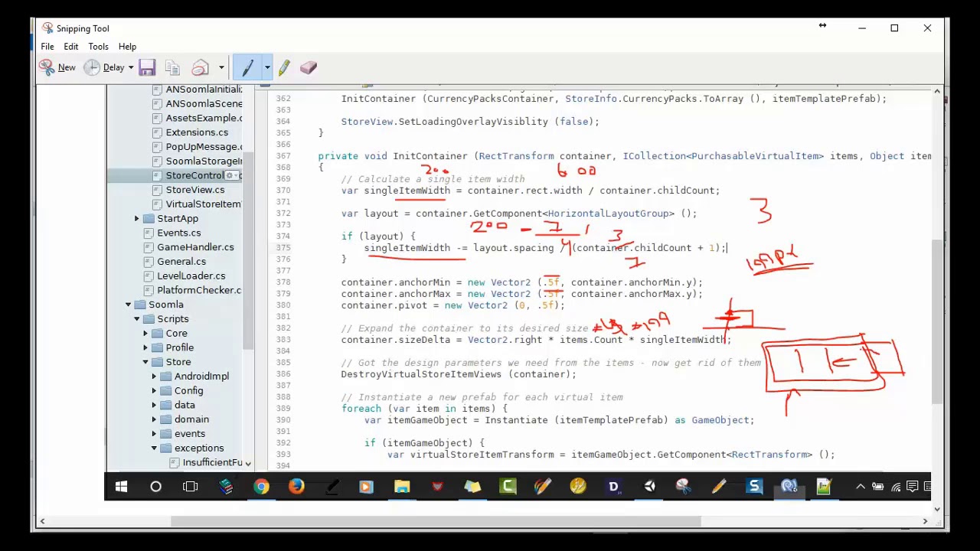Open Extensions.cs file
The width and height of the screenshot is (980, 551).
pyautogui.click(x=197, y=132)
